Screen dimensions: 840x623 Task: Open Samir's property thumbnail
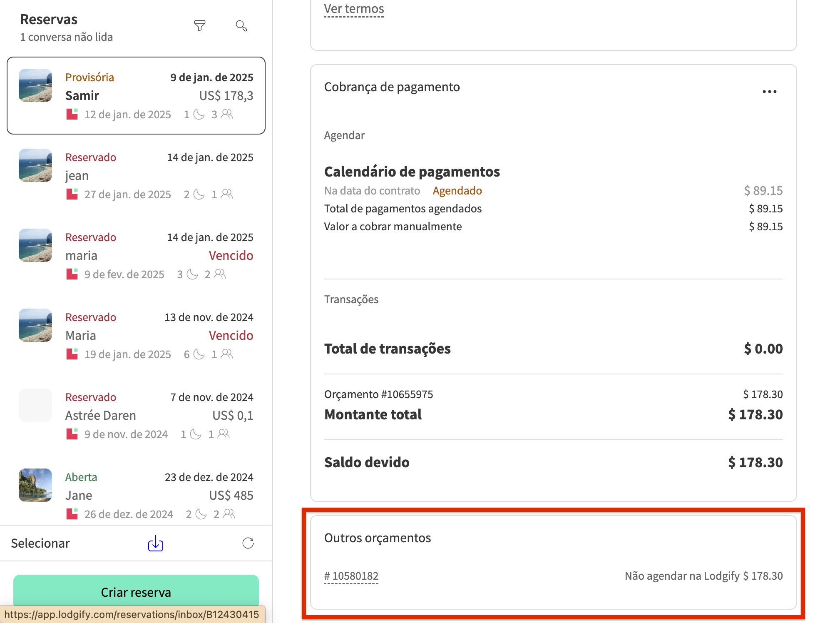coord(35,86)
